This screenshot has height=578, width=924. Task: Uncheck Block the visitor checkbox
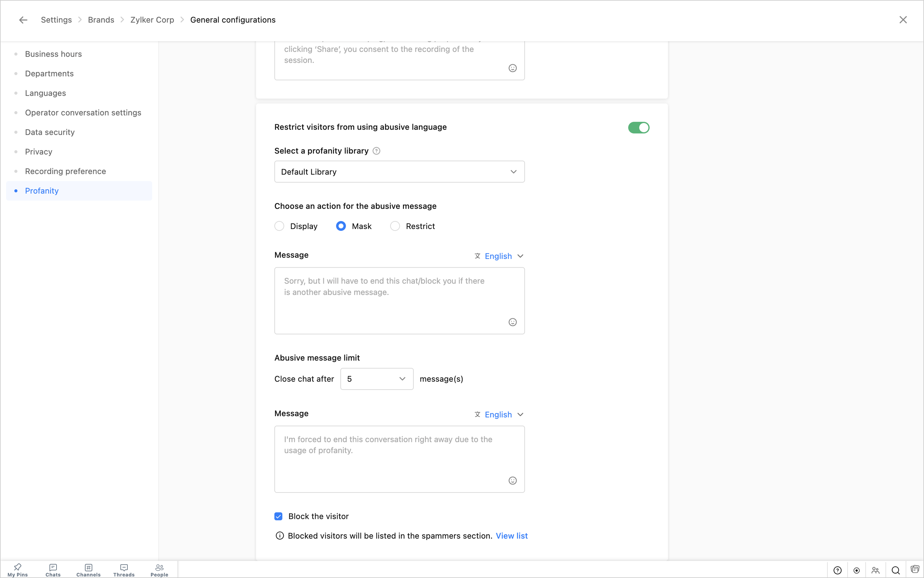[x=278, y=516]
